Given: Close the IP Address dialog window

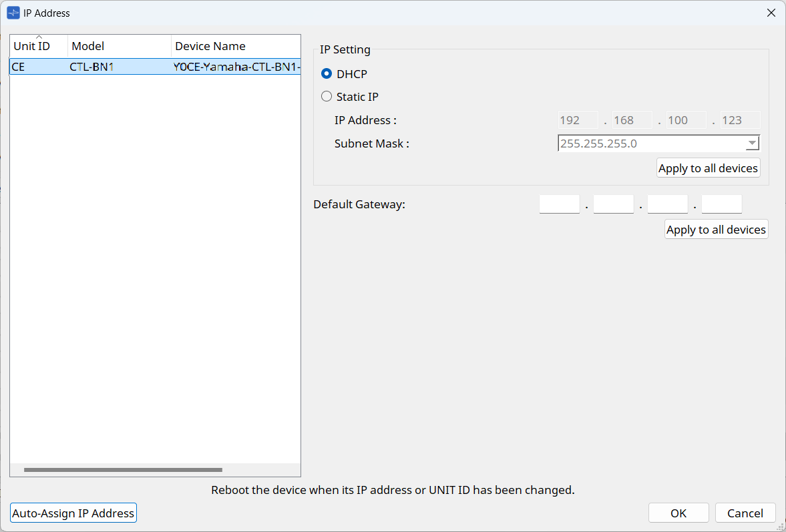Looking at the screenshot, I should (771, 13).
